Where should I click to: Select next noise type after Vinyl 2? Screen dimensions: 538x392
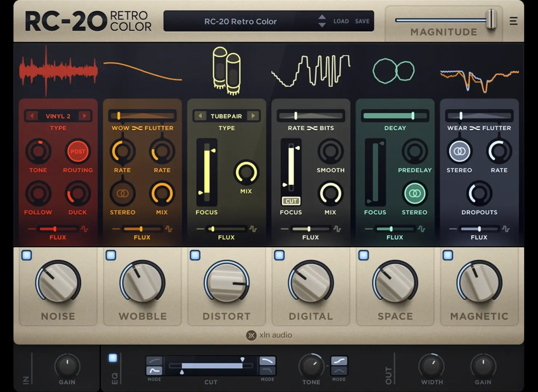pos(85,116)
